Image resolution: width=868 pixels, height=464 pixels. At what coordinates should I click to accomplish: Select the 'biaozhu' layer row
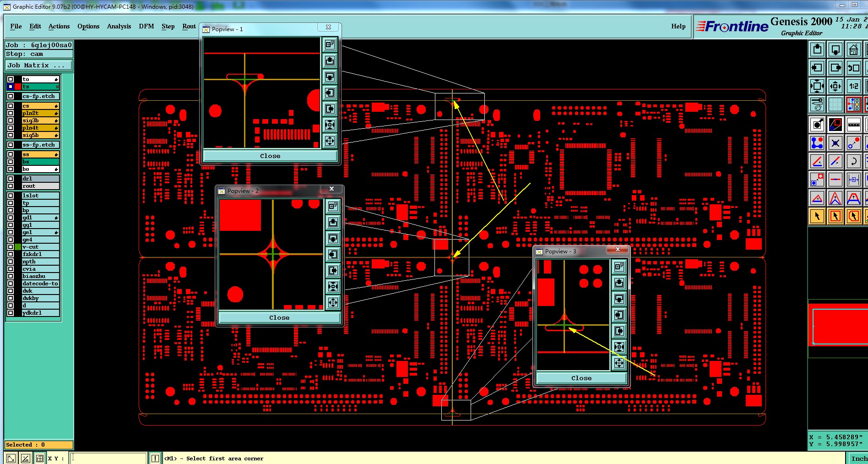click(41, 276)
